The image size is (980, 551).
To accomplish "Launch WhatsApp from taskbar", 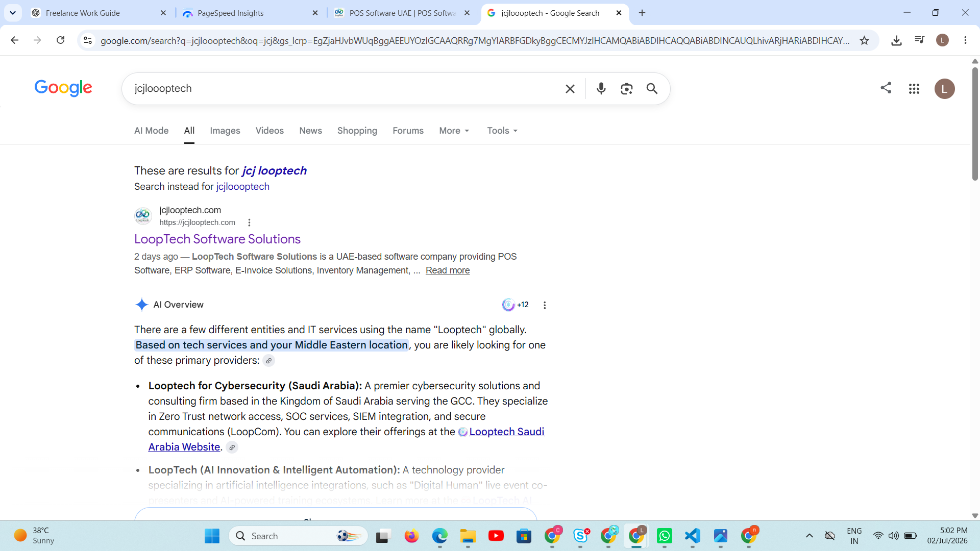I will click(x=665, y=536).
